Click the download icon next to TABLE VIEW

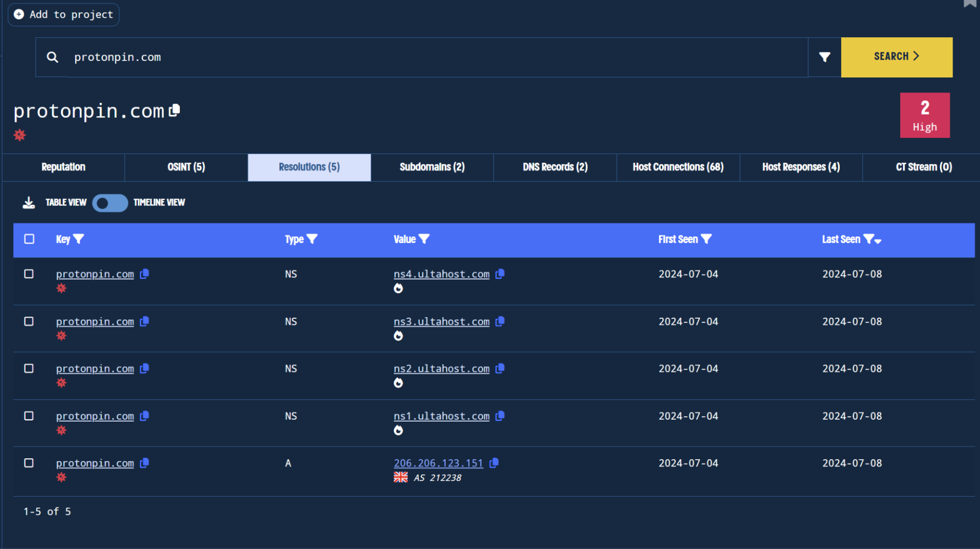(29, 202)
